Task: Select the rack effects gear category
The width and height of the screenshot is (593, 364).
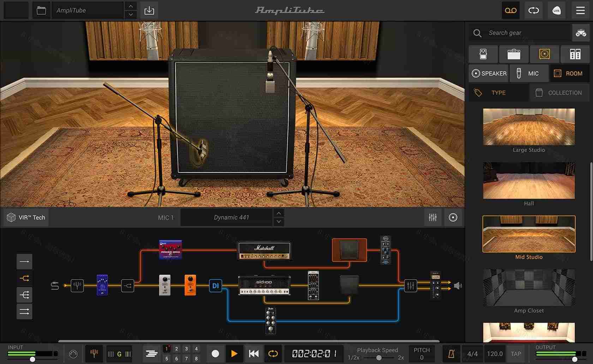Action: (x=575, y=54)
